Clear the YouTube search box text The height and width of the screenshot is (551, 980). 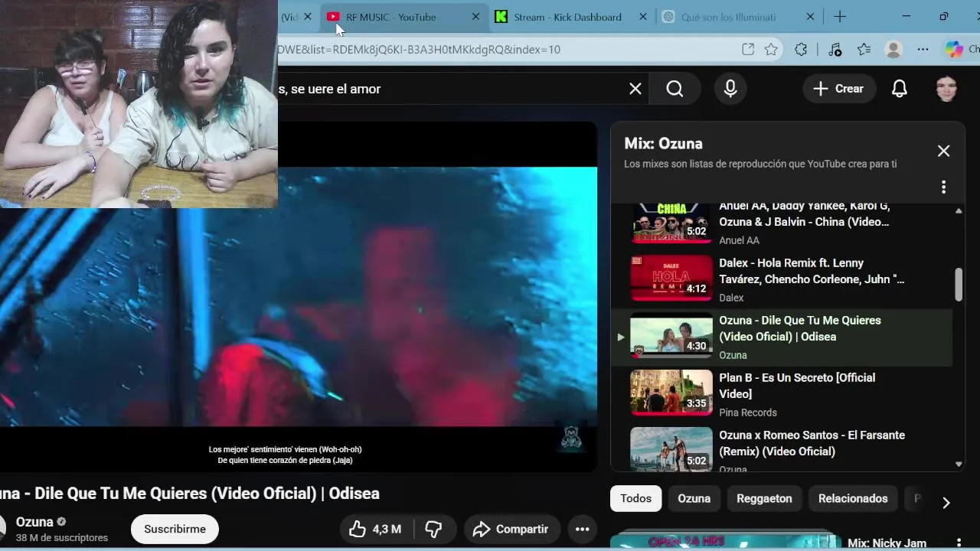tap(635, 89)
